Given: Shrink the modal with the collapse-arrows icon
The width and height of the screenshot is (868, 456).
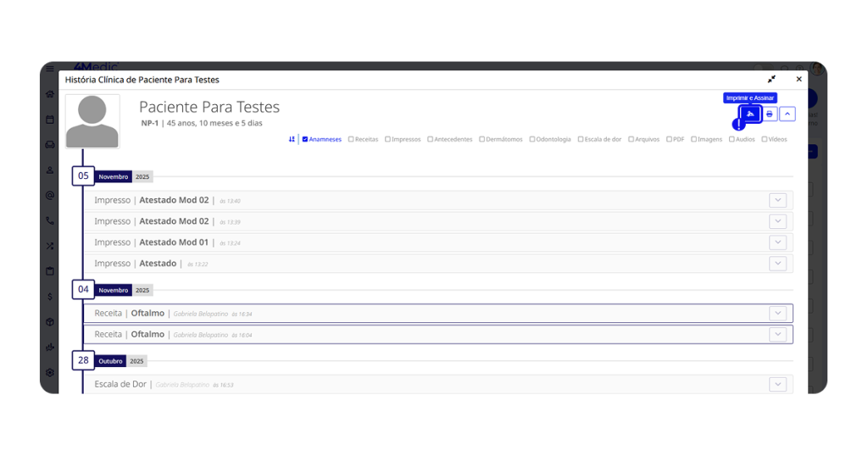Looking at the screenshot, I should 771,80.
